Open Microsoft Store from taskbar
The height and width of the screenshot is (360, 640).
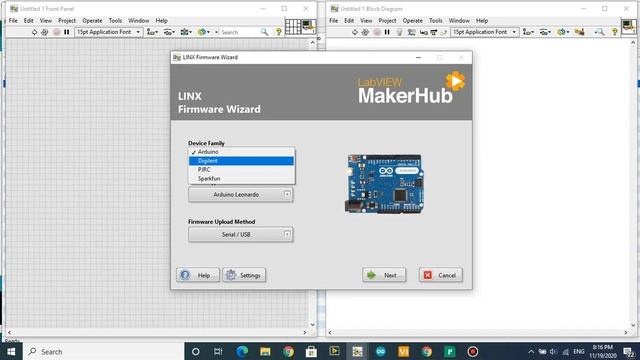tap(311, 351)
